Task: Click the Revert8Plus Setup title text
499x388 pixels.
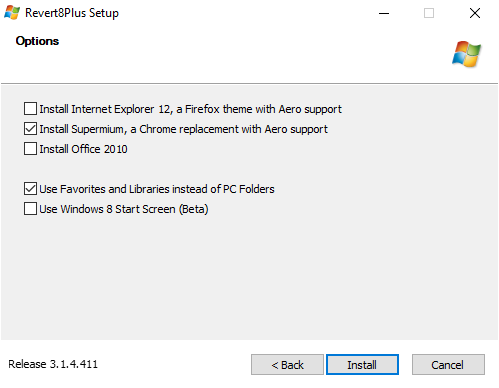Action: 72,13
